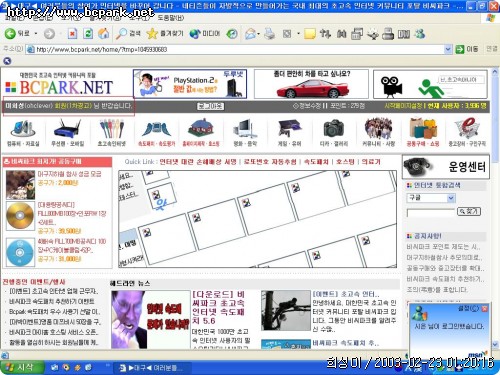Click the 찾기 search button
Screen dimensions: 500x375
pyautogui.click(x=469, y=211)
